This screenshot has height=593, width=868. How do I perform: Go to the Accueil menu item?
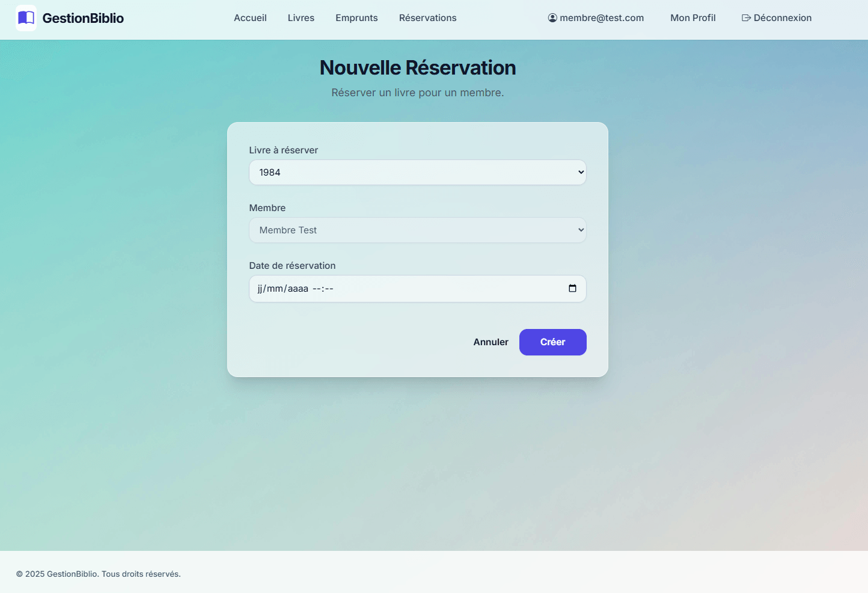[250, 18]
